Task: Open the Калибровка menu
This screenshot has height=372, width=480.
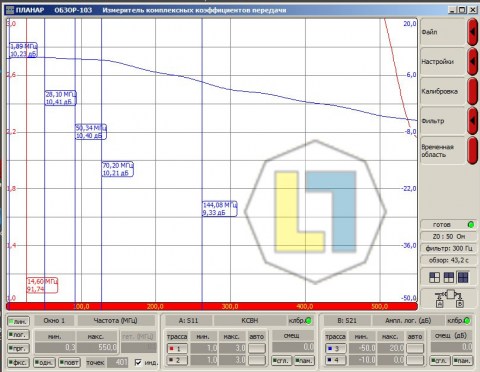Action: point(443,91)
